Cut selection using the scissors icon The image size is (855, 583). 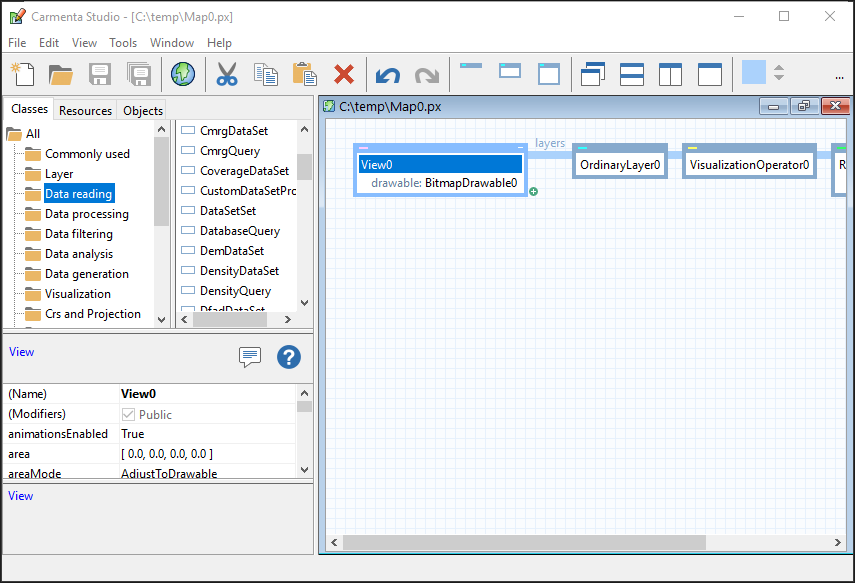coord(227,74)
